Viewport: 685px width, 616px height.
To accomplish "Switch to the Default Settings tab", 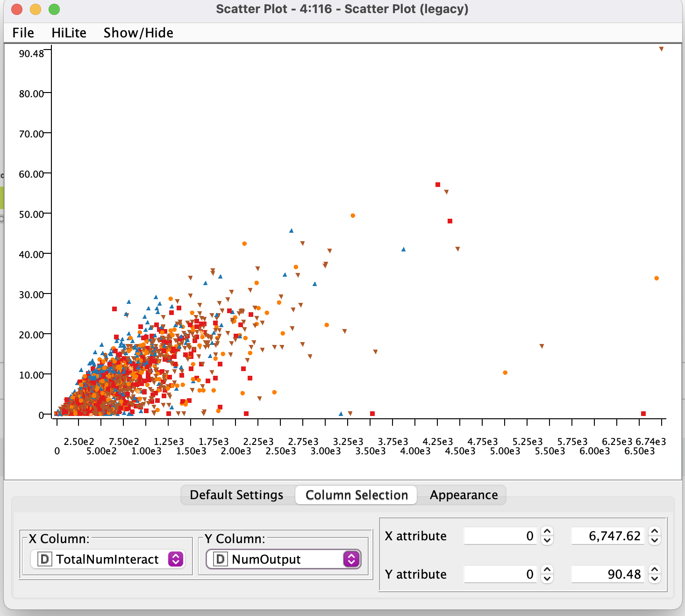I will click(236, 494).
